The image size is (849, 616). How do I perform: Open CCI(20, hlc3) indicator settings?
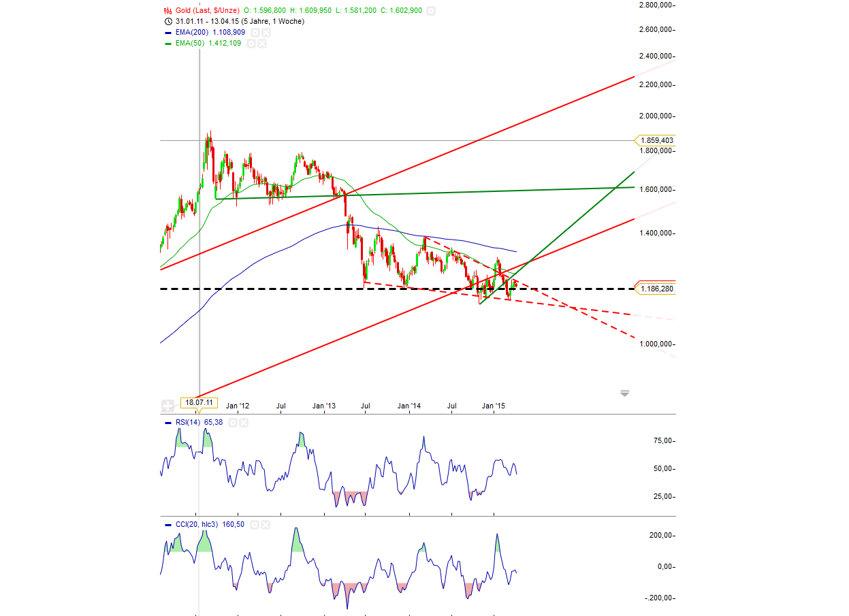click(254, 525)
